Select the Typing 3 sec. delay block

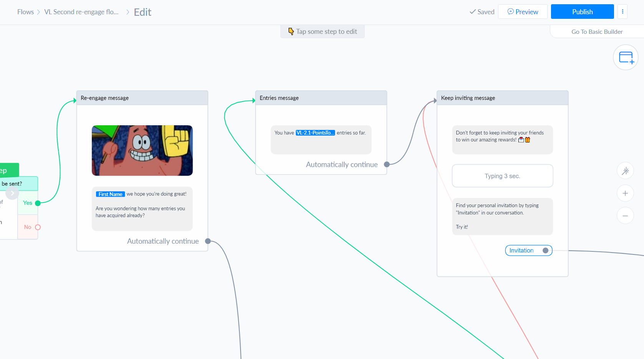coord(503,176)
